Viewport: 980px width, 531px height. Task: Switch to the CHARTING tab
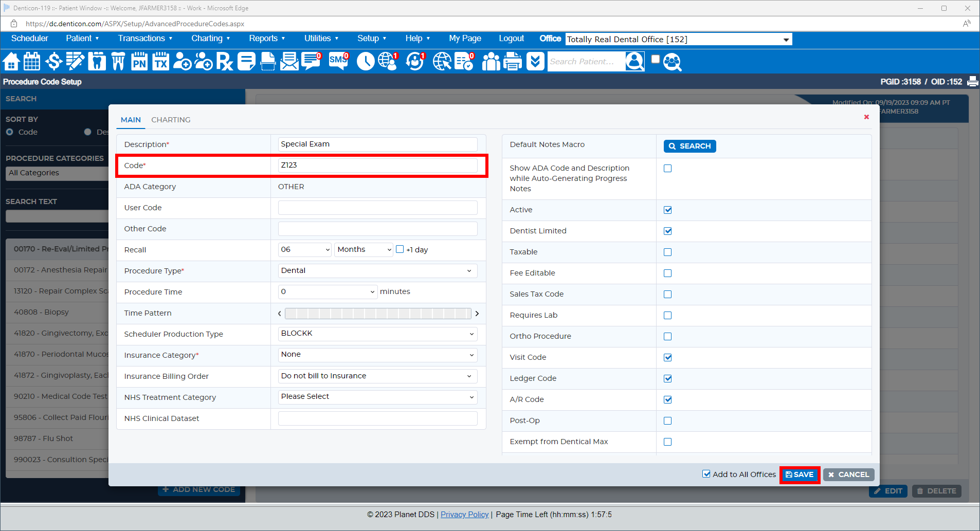(x=171, y=120)
